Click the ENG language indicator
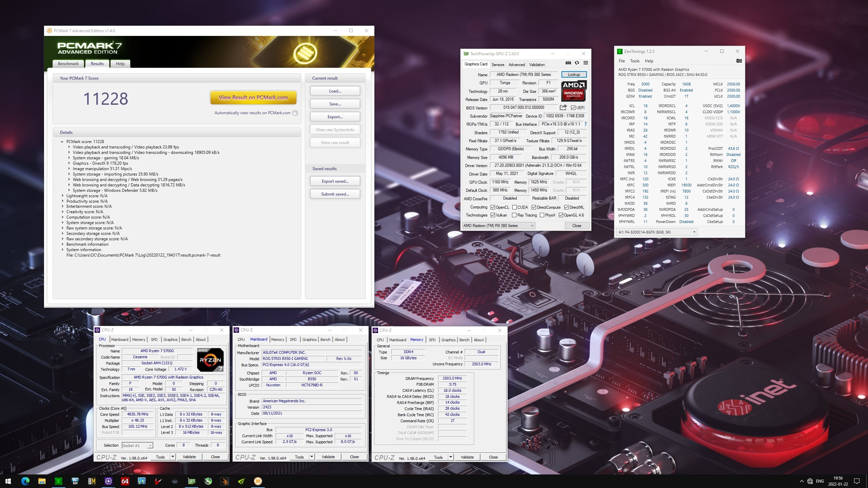Image resolution: width=868 pixels, height=488 pixels. [x=820, y=481]
